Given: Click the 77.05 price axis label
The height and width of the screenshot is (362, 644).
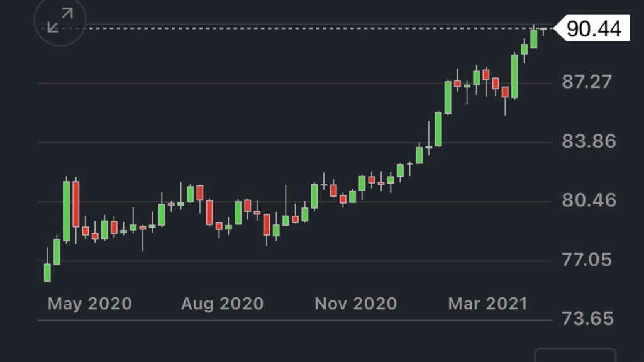Looking at the screenshot, I should pyautogui.click(x=586, y=260).
